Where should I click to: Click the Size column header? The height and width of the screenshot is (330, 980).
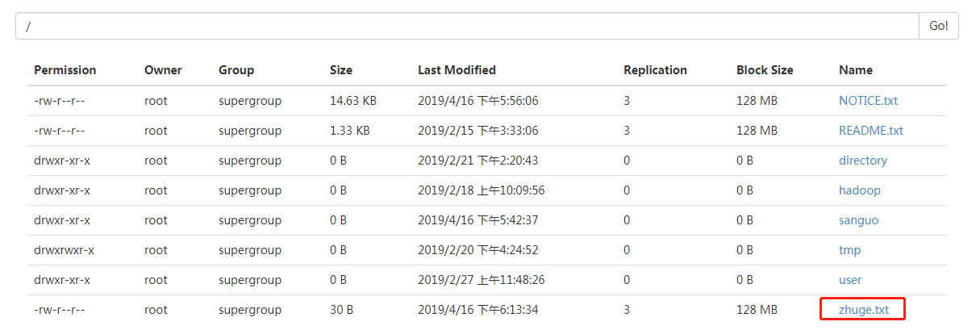(341, 70)
